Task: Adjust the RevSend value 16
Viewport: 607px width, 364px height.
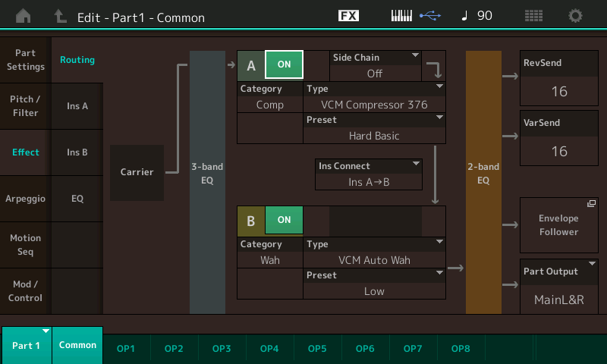Action: pyautogui.click(x=559, y=92)
